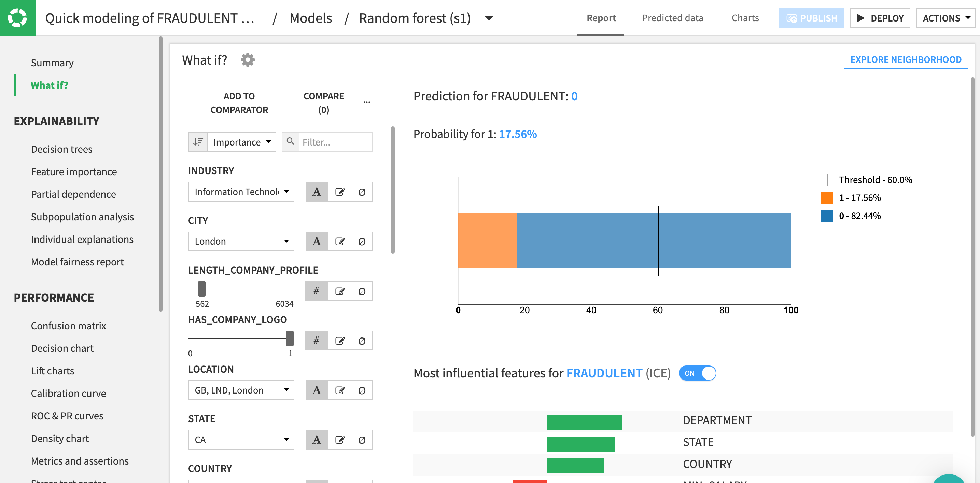Click edit icon for INDUSTRY feature
The width and height of the screenshot is (980, 483).
pyautogui.click(x=339, y=192)
